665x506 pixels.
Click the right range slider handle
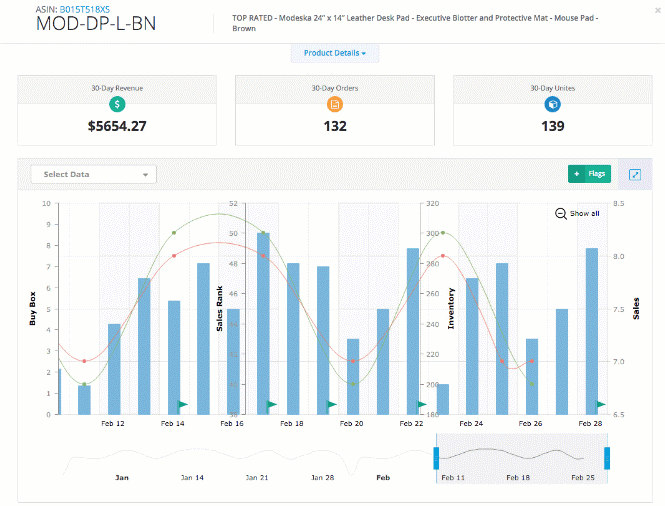click(607, 458)
